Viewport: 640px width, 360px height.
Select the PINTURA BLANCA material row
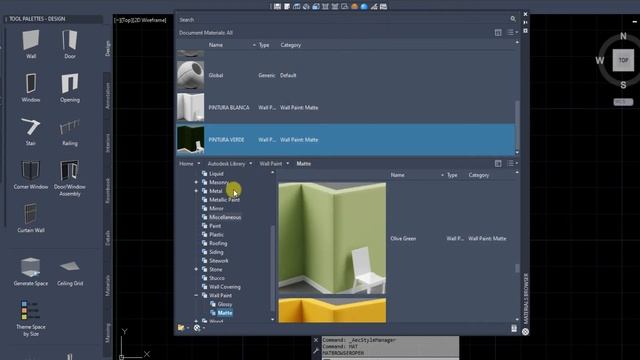345,107
